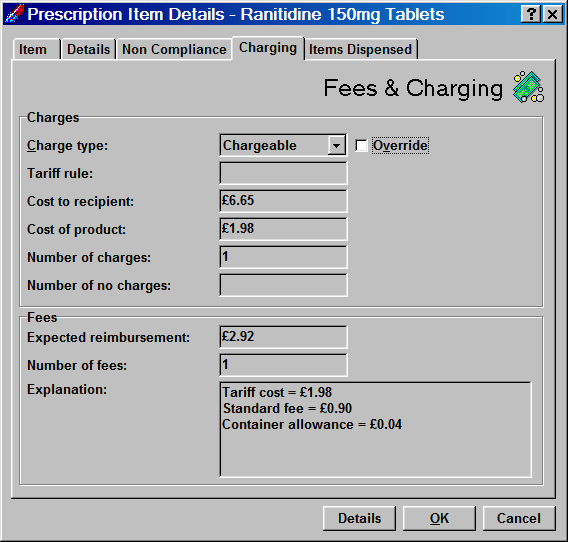Switch to the Item tab
This screenshot has width=568, height=542.
(33, 49)
